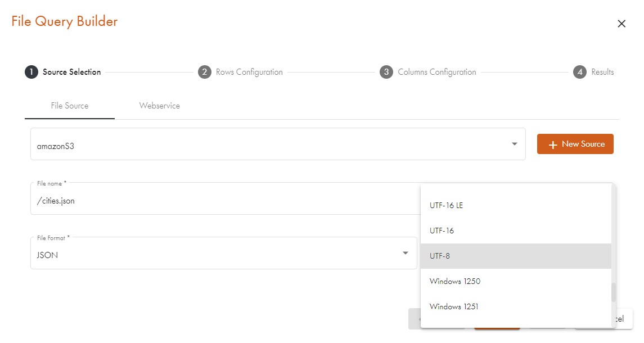Open the File Source tab
The width and height of the screenshot is (644, 343).
70,106
